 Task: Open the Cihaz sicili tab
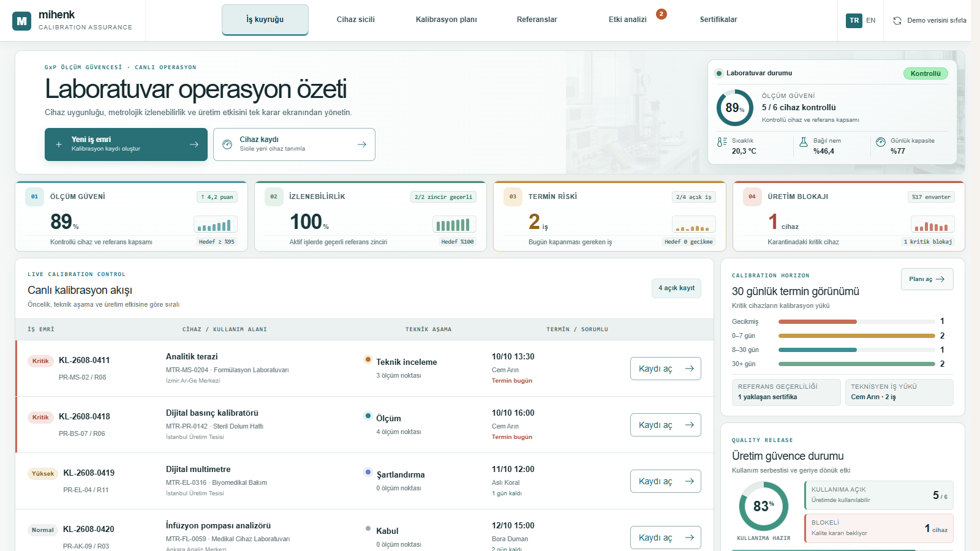pyautogui.click(x=356, y=20)
